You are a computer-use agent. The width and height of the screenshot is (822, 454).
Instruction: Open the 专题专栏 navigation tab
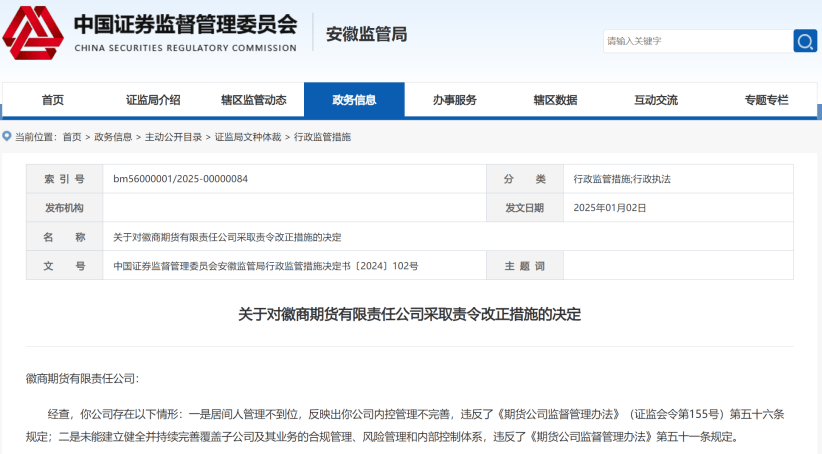[766, 100]
